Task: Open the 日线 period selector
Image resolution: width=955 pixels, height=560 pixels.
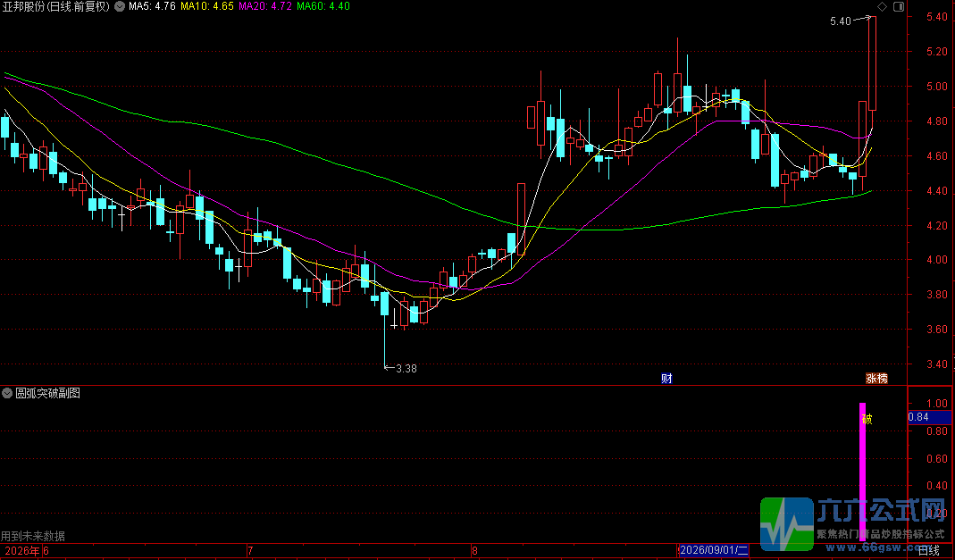Action: tap(928, 551)
